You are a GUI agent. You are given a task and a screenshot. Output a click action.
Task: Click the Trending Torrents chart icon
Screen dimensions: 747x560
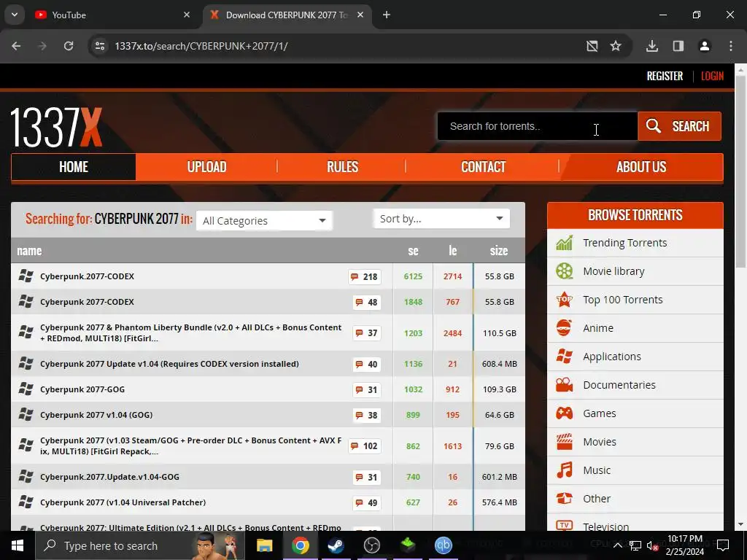(x=565, y=243)
